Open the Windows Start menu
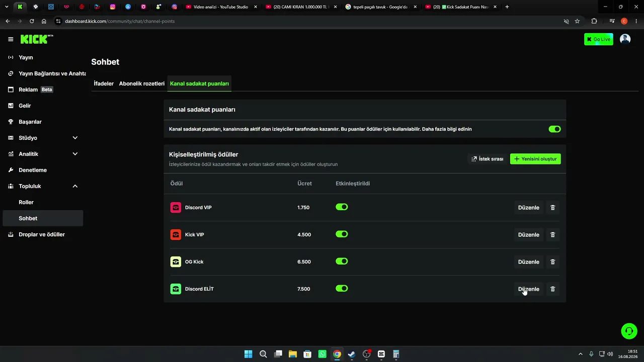 (248, 354)
